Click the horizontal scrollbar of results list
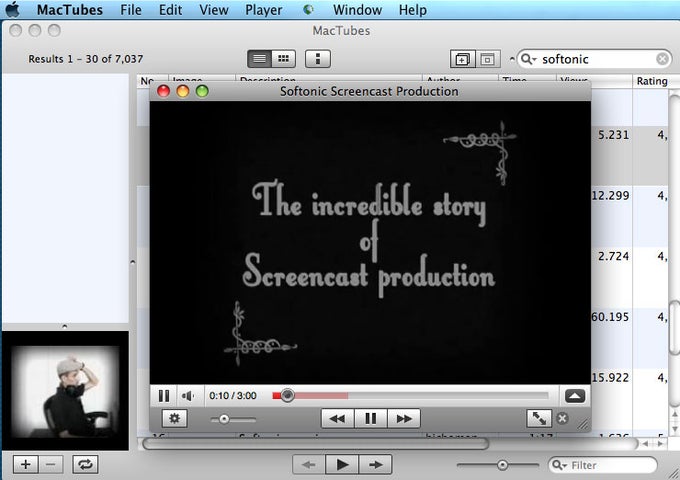 point(316,444)
